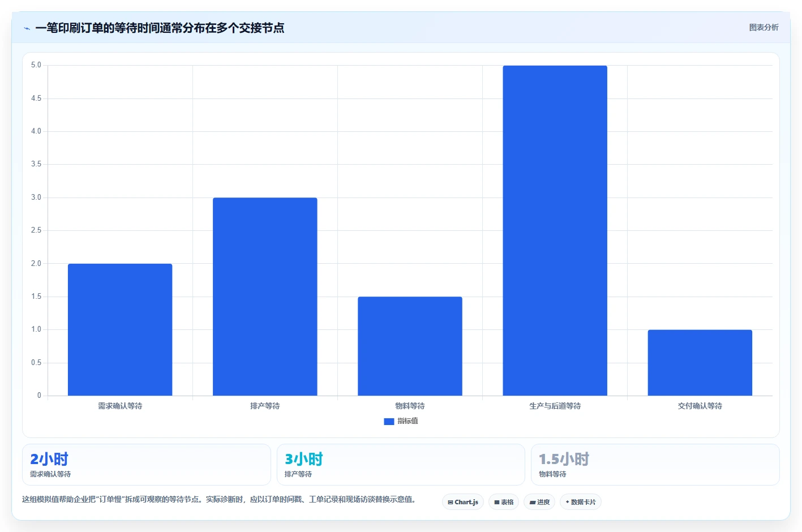Click the lightning icon beside the title
802x532 pixels.
click(27, 28)
